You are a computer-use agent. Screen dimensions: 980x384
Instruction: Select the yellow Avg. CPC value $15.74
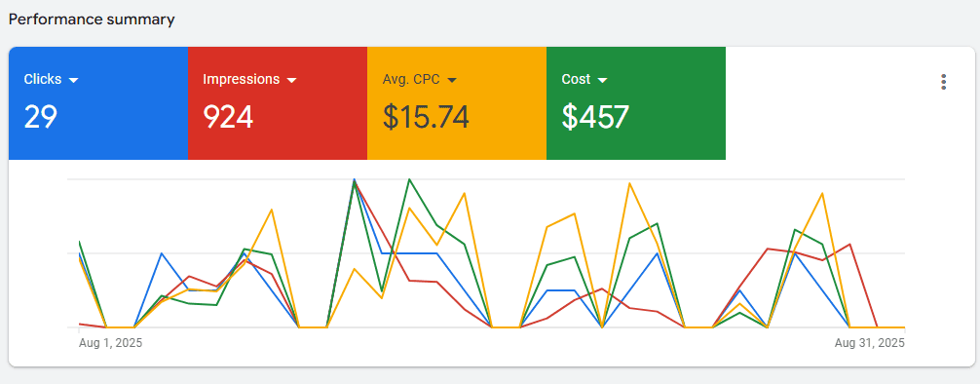coord(426,117)
